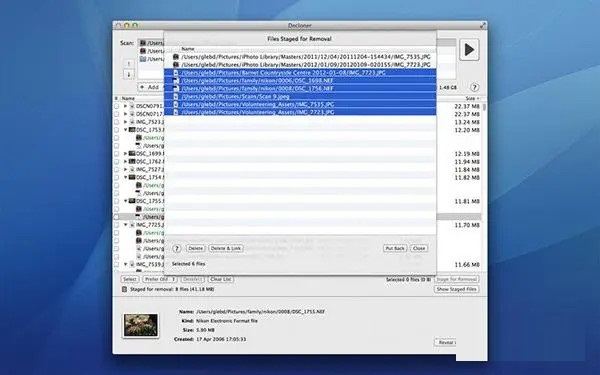Expand the IMG_7523 duplicate group
Image resolution: width=600 pixels, height=375 pixels.
pyautogui.click(x=125, y=122)
